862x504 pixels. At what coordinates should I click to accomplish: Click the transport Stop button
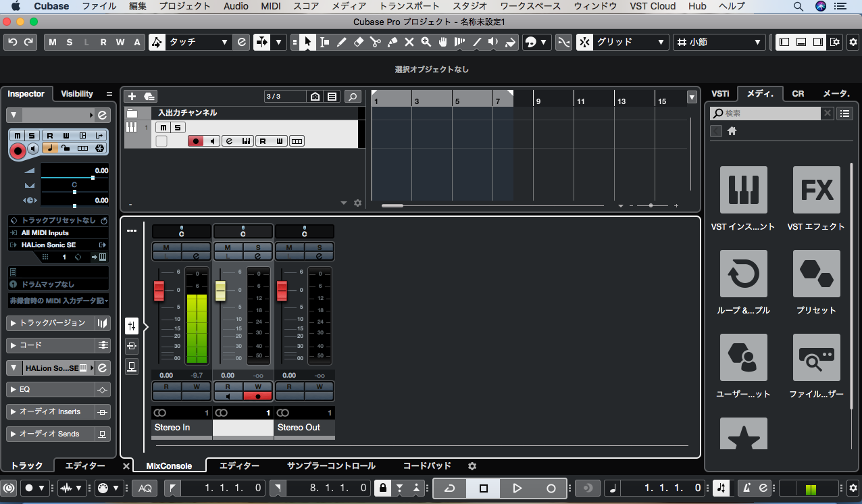484,488
